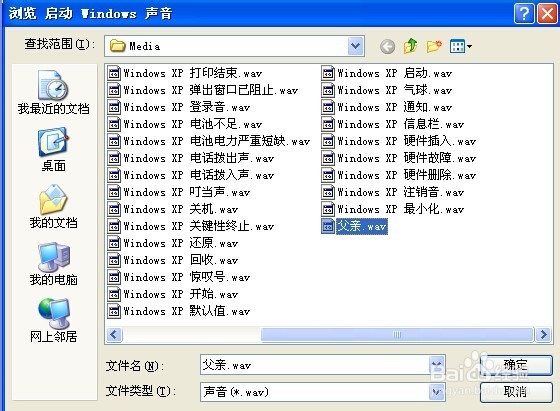The height and width of the screenshot is (411, 560).
Task: Go up one folder level
Action: point(411,46)
